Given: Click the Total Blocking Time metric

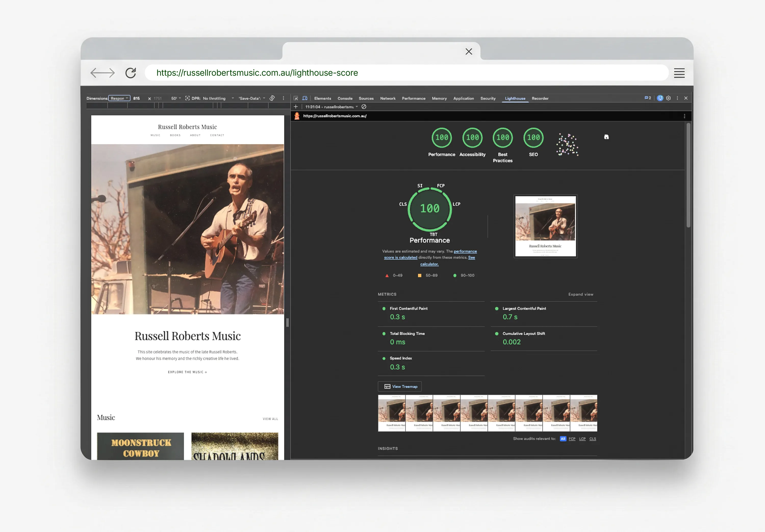Looking at the screenshot, I should point(431,338).
